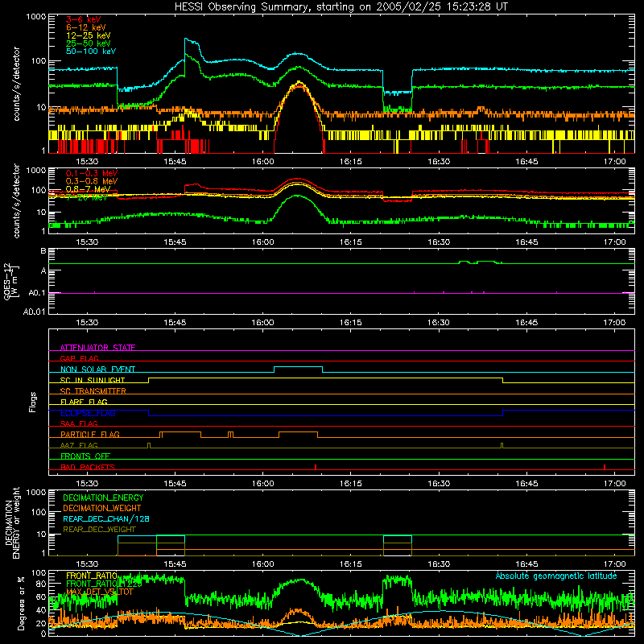Click the Absolute geomagnetic latitude label
This screenshot has width=644, height=644.
coord(556,576)
